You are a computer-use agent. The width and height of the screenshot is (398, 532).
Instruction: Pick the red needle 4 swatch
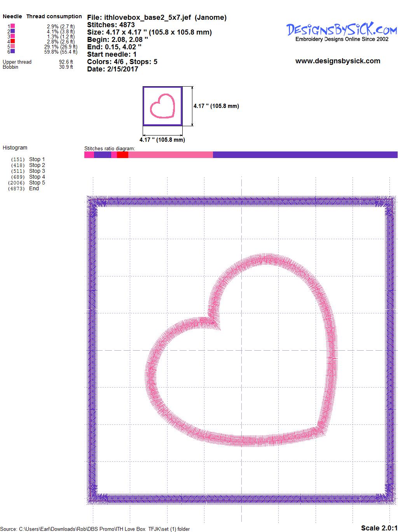click(13, 41)
